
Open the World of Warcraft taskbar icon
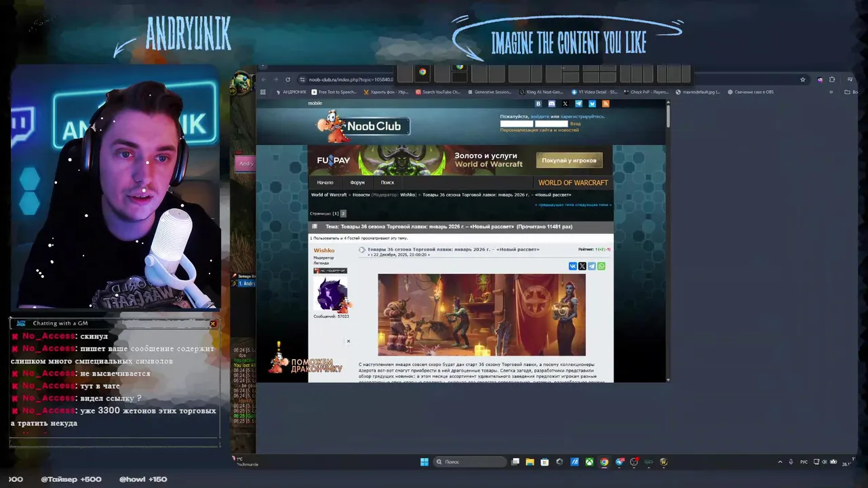tap(664, 462)
